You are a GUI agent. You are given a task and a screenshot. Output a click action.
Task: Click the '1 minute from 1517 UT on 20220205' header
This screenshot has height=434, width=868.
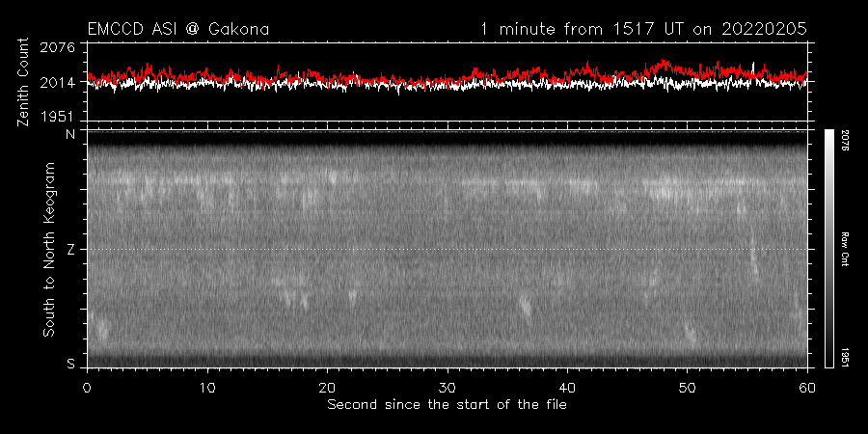644,29
